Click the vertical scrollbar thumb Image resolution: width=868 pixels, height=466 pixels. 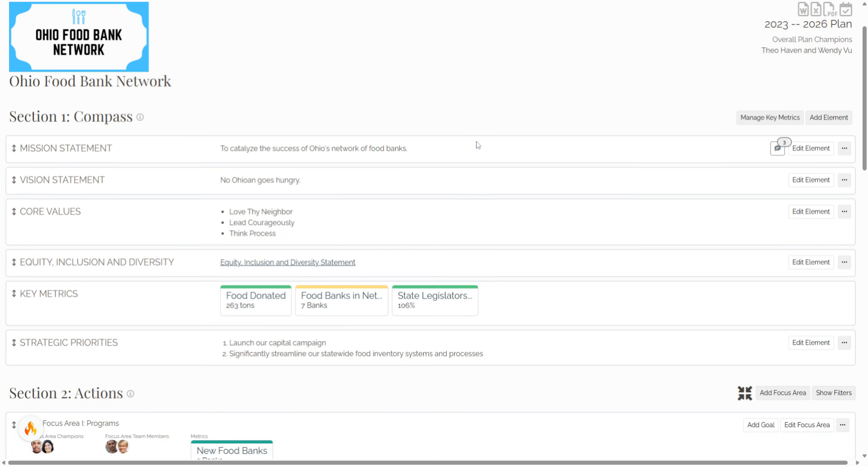pyautogui.click(x=864, y=99)
